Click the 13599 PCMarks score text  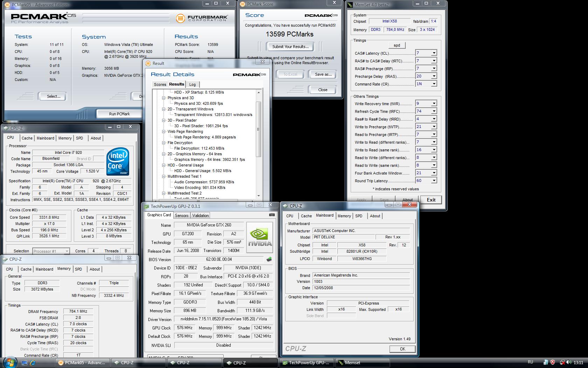click(x=289, y=34)
